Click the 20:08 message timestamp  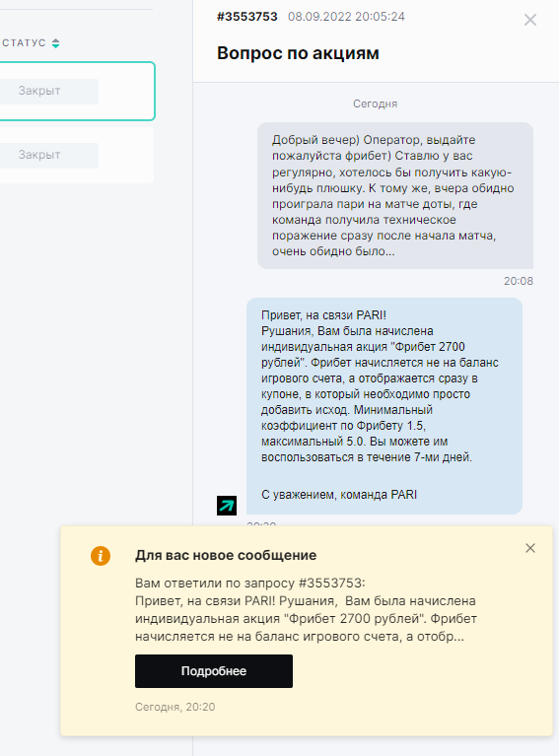518,281
